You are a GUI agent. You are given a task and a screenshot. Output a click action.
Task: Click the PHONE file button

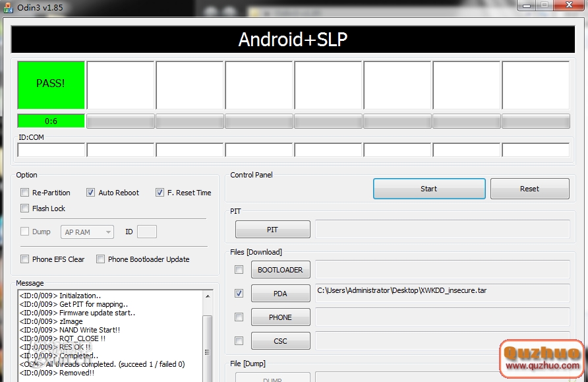tap(281, 317)
